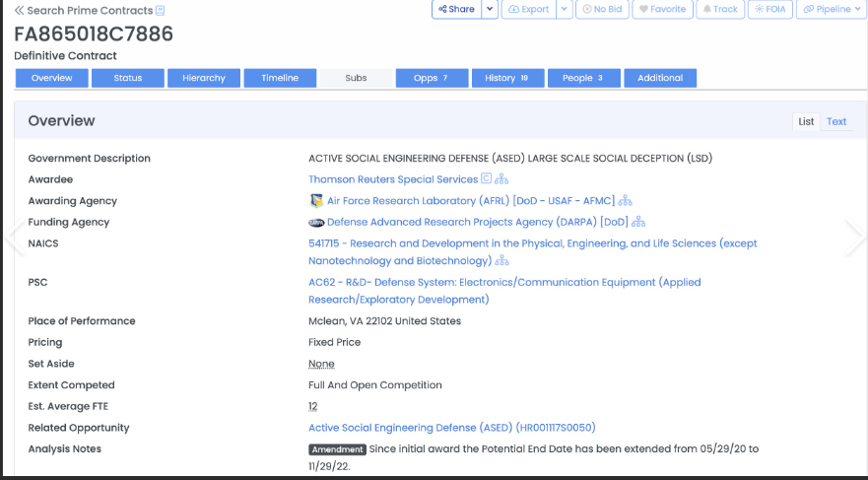Viewport: 868px width, 480px height.
Task: Expand the Share dropdown arrow
Action: (x=490, y=9)
